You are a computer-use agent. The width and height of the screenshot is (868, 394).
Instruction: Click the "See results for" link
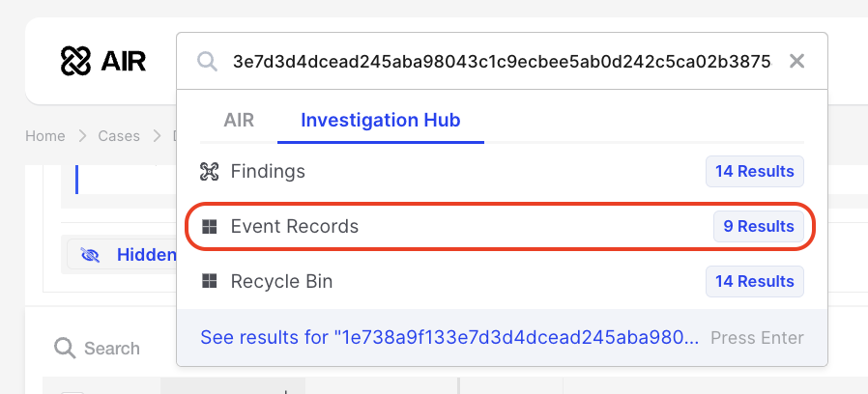448,338
